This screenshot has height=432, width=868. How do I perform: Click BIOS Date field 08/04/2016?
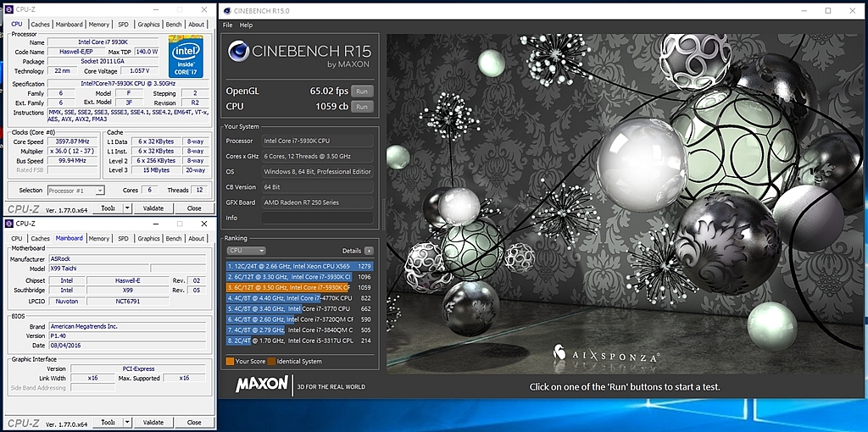click(x=127, y=346)
